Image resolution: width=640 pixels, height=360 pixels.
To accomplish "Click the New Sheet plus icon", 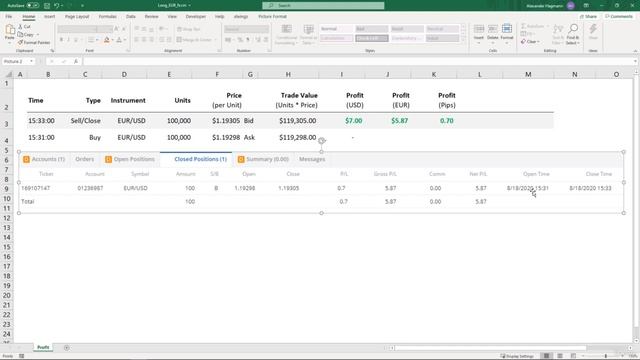I will coord(67,348).
